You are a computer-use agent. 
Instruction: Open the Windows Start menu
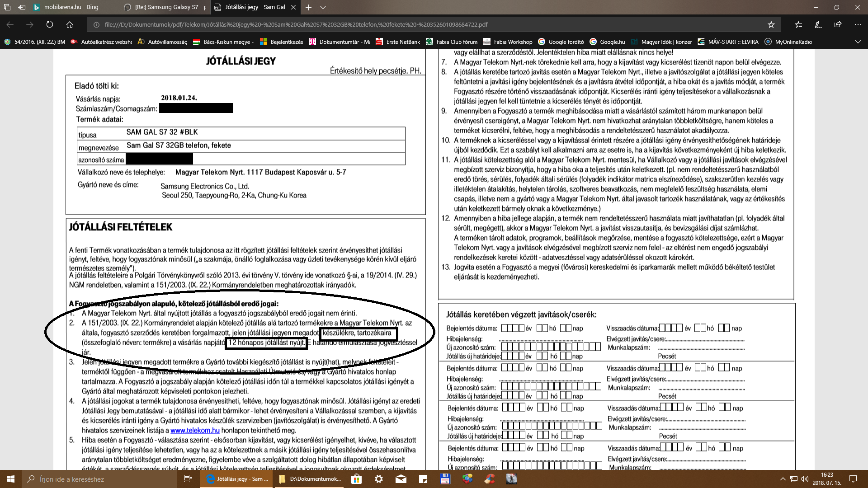[x=11, y=479]
